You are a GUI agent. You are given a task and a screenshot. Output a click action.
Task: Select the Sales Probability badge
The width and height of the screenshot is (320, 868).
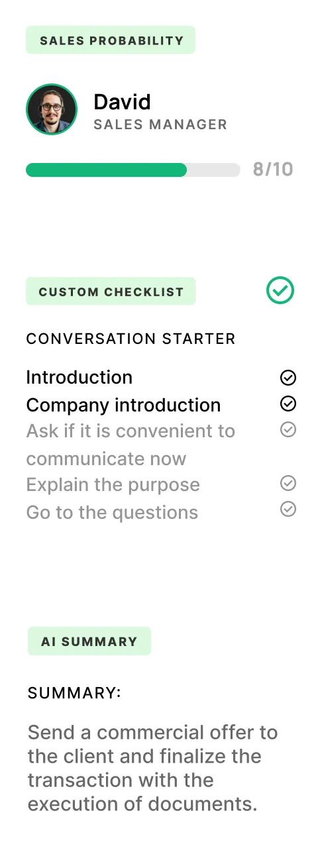tap(111, 40)
